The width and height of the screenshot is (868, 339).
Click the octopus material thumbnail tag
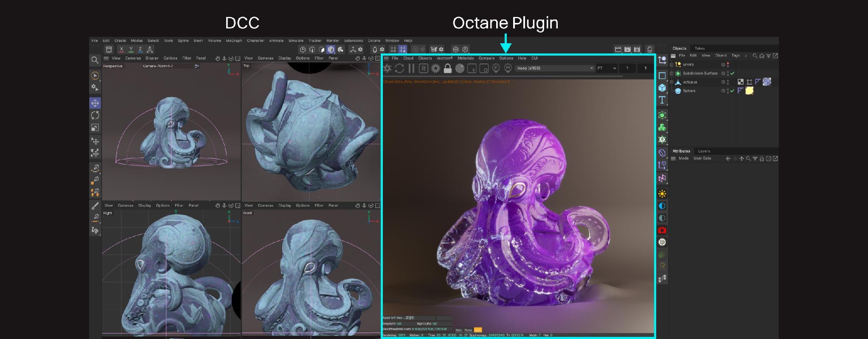click(767, 82)
